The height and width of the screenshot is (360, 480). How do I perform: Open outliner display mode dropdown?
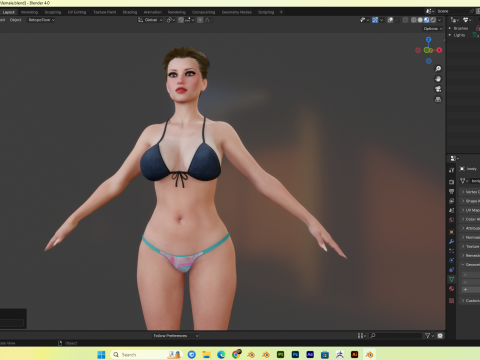(455, 20)
